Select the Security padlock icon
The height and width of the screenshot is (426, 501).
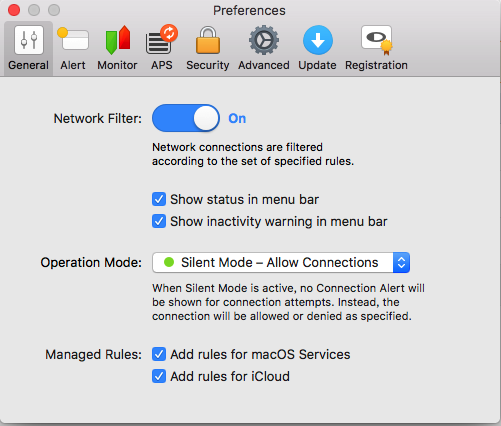click(208, 40)
